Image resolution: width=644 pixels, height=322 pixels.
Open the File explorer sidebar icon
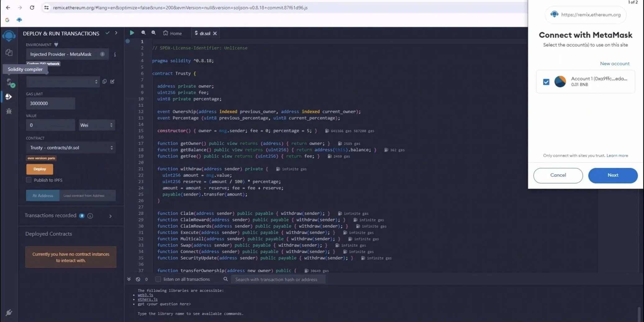[x=9, y=52]
